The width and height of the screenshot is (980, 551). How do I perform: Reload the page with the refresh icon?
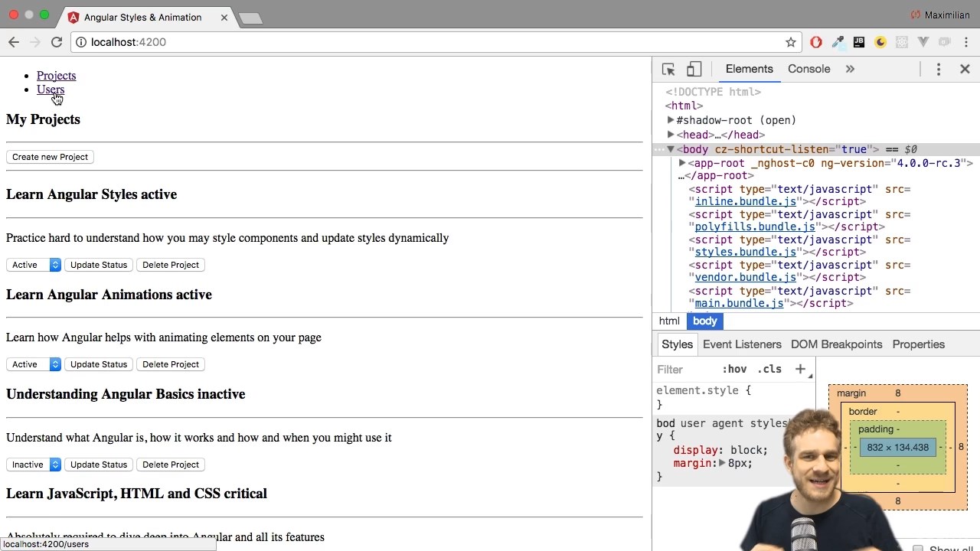(57, 42)
